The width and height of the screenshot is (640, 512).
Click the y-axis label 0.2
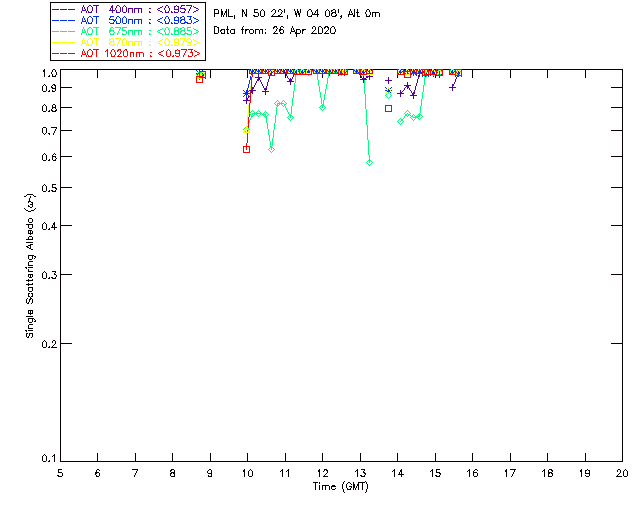[49, 344]
